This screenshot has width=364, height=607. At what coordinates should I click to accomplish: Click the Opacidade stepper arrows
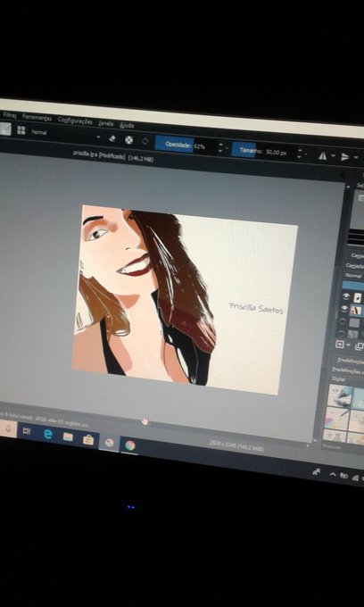(220, 148)
